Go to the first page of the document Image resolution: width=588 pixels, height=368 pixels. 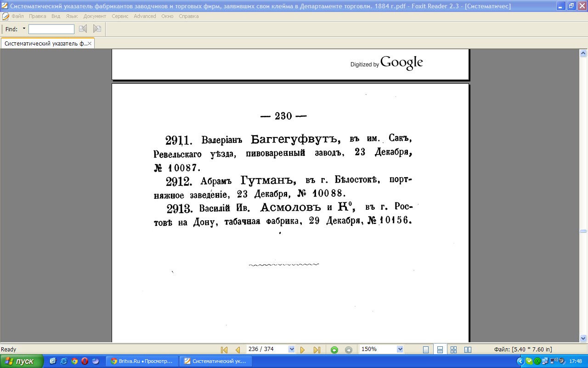(224, 350)
